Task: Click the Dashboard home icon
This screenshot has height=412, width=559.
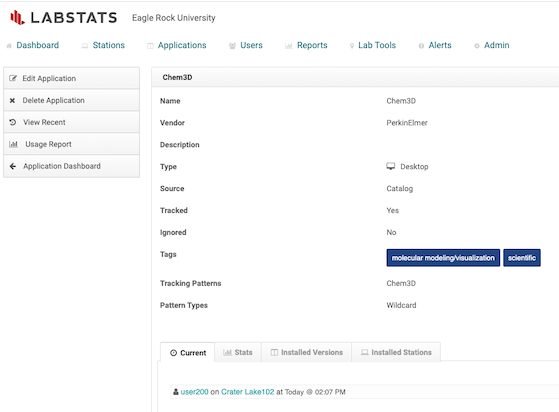Action: click(x=9, y=46)
